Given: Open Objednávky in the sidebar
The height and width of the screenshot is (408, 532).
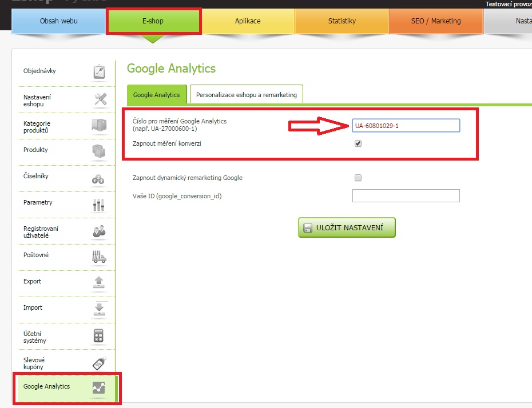Looking at the screenshot, I should pos(39,71).
